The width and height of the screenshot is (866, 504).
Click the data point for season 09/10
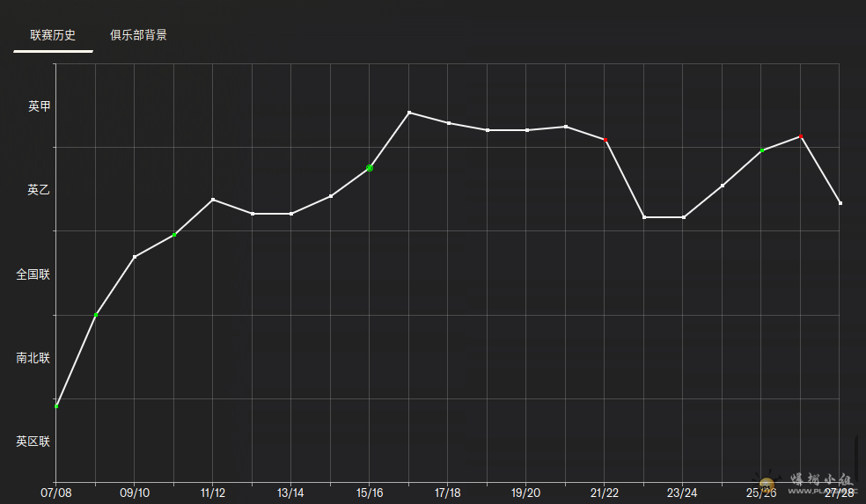click(x=135, y=257)
